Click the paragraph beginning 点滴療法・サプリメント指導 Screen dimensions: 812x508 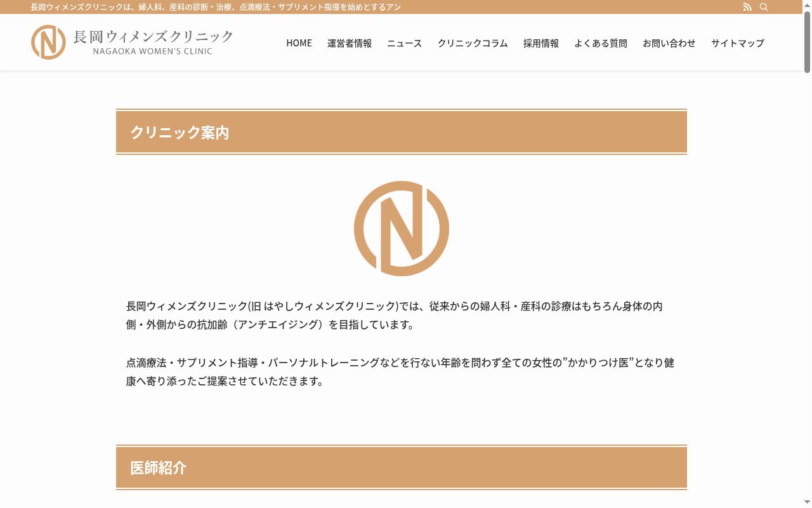400,372
